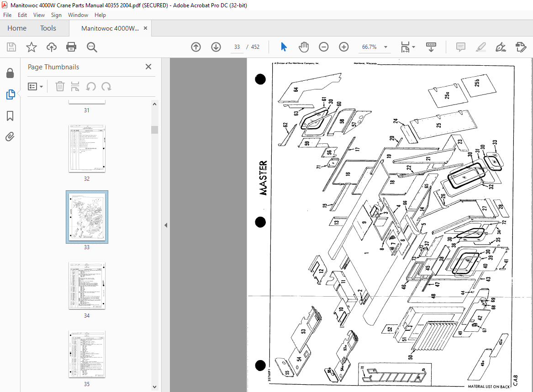Go to previous page arrow

[x=196, y=47]
